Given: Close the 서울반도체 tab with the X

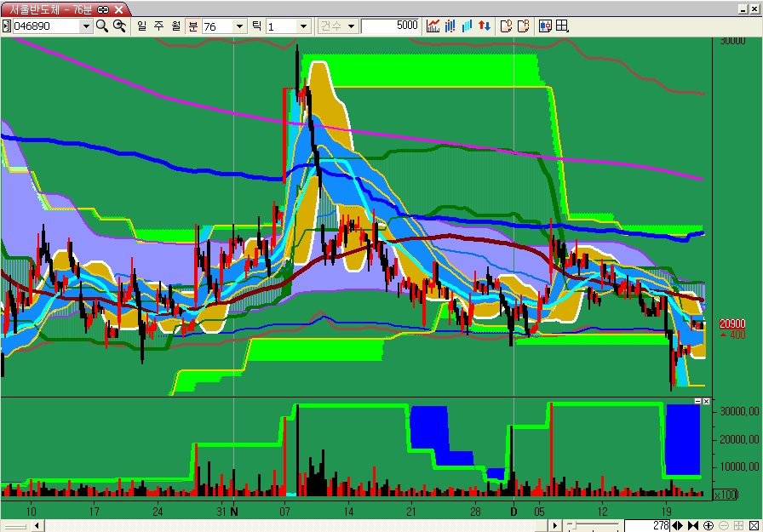Looking at the screenshot, I should coord(119,9).
